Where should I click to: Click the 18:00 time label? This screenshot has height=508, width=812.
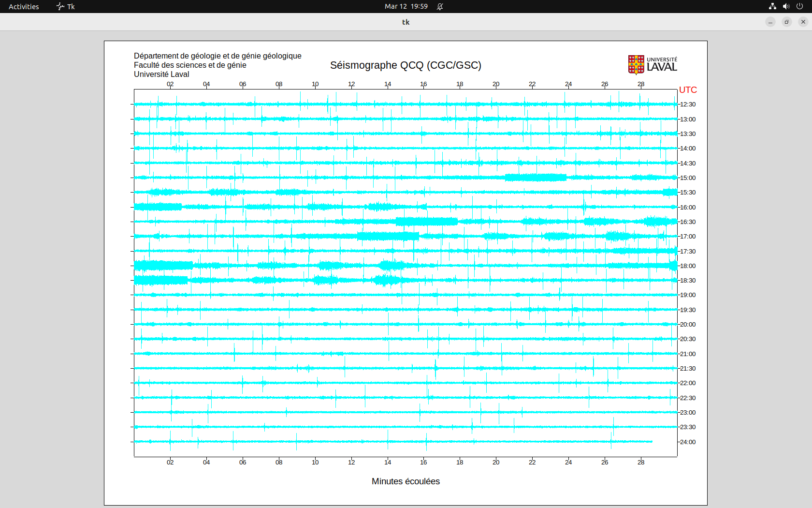point(688,266)
